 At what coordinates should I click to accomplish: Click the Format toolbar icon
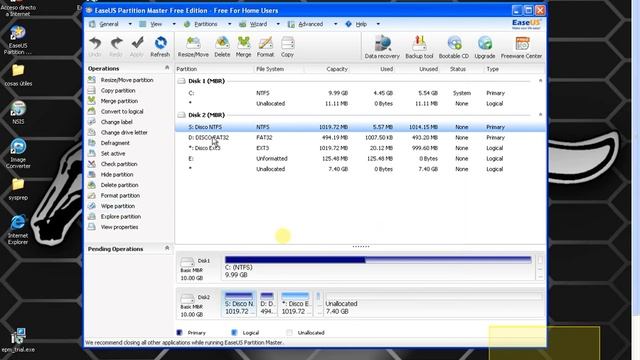pyautogui.click(x=265, y=47)
